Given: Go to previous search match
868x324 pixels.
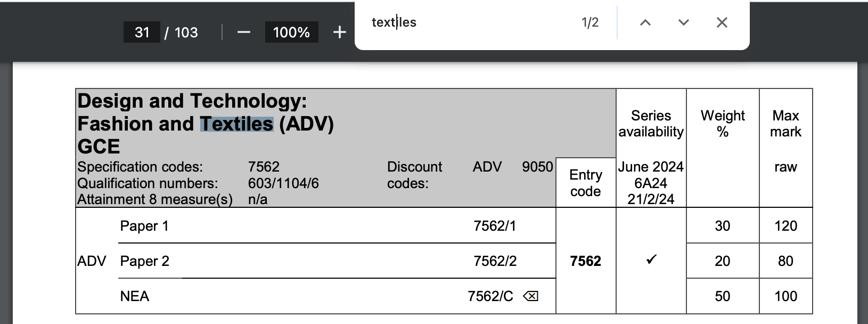Looking at the screenshot, I should click(x=645, y=22).
